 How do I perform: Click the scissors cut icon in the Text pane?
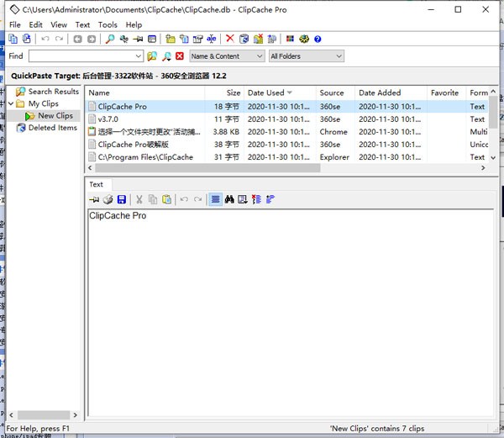[139, 199]
